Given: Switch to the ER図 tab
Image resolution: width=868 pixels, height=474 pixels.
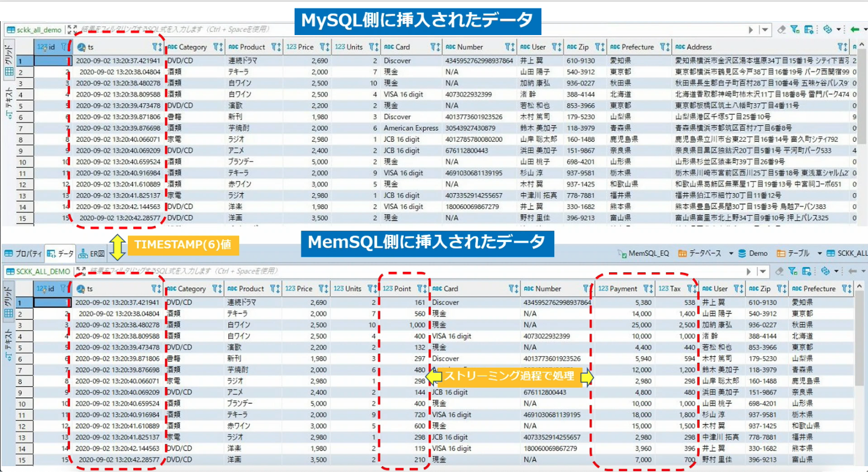Looking at the screenshot, I should [92, 254].
